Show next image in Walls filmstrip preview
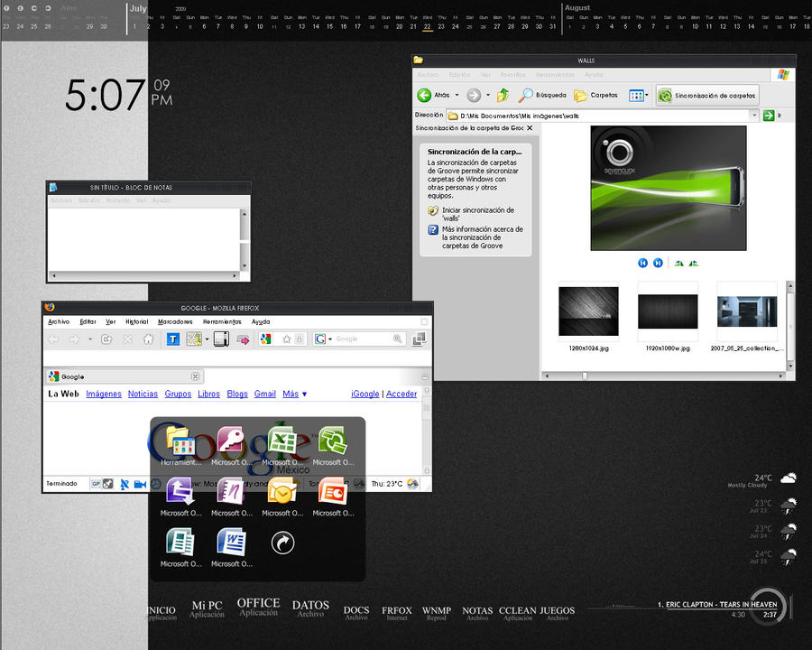The width and height of the screenshot is (812, 650). pos(658,263)
